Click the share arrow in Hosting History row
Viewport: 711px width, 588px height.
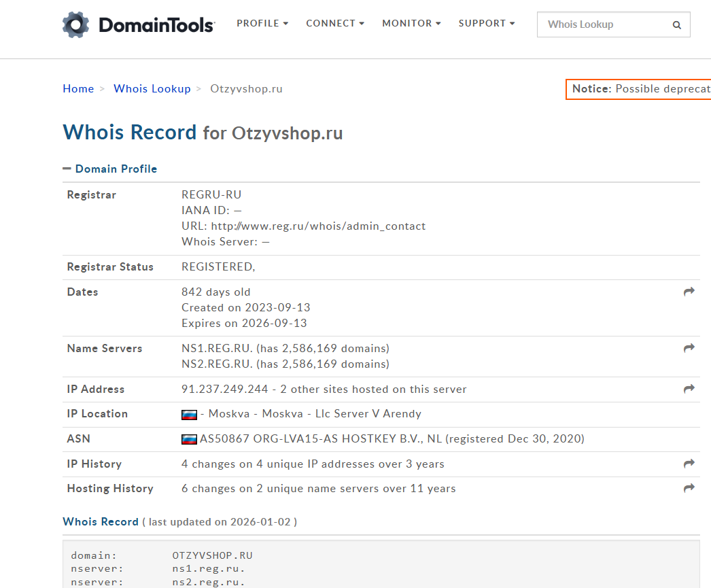tap(689, 488)
